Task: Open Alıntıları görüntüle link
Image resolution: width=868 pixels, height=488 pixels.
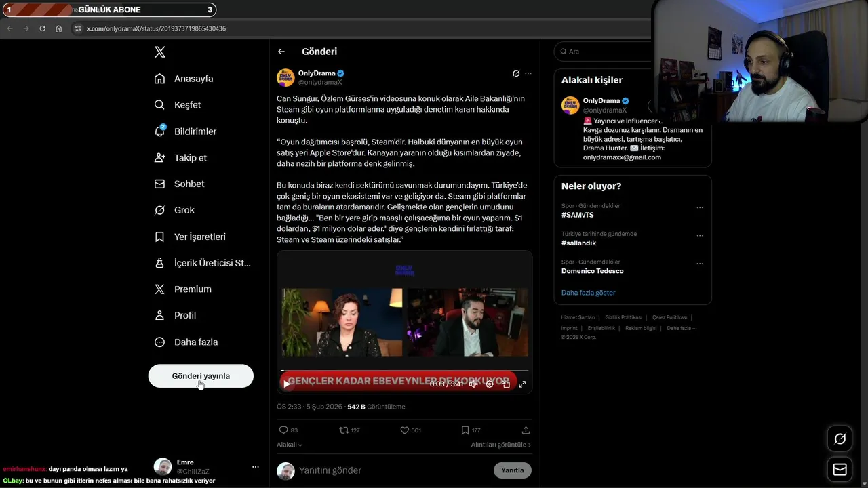Action: pos(501,445)
